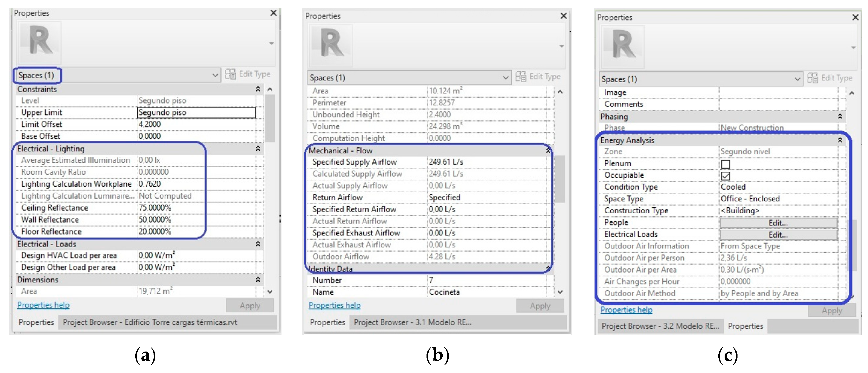Screen dimensions: 868x373
Task: Close the left Properties panel
Action: [x=273, y=13]
